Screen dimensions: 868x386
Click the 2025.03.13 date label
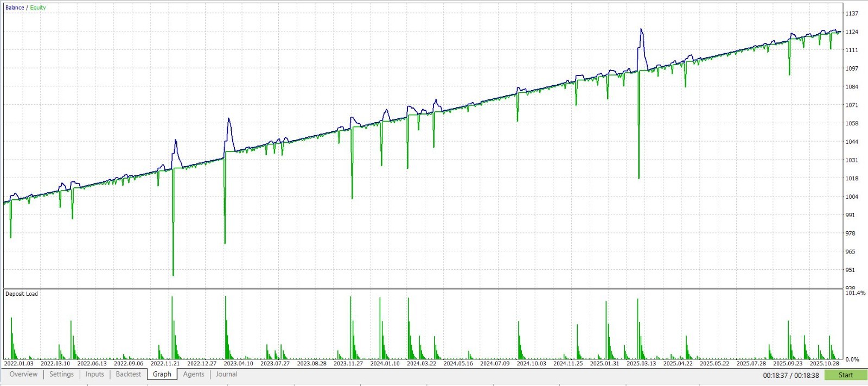[641, 364]
